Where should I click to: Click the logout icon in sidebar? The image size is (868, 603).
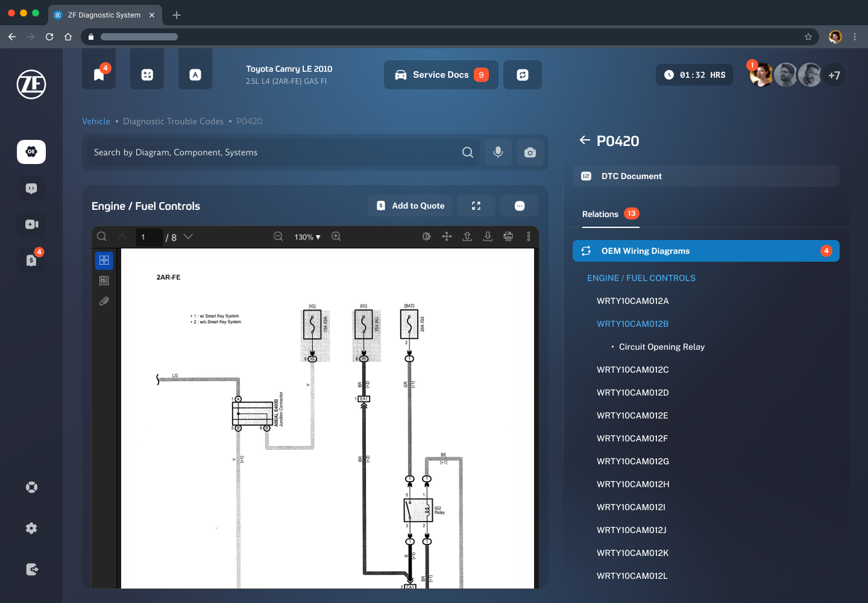coord(32,569)
